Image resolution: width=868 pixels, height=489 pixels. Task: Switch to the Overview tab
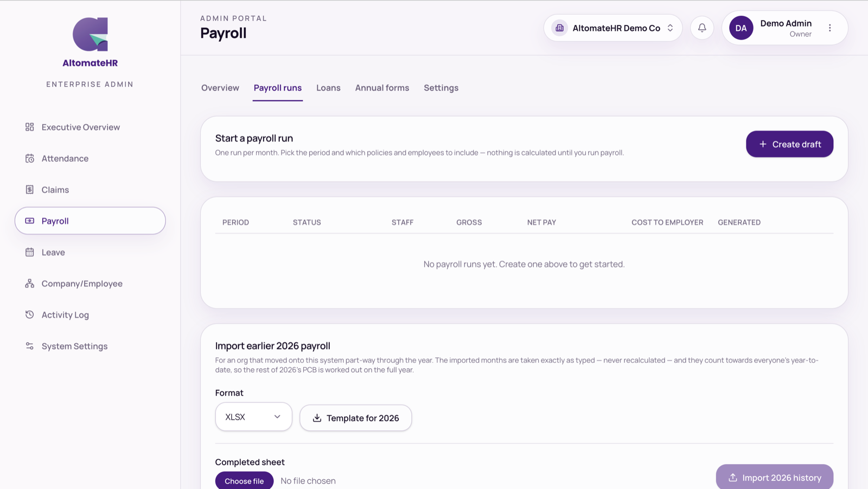pyautogui.click(x=220, y=88)
